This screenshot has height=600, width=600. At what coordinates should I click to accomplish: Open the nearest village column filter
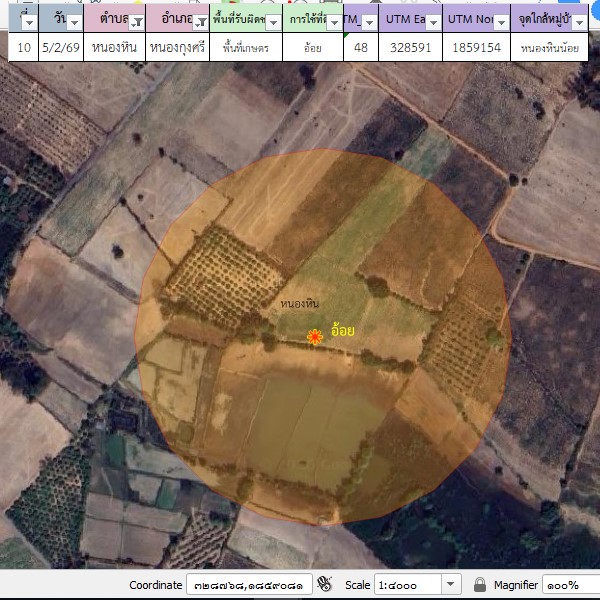pos(590,23)
